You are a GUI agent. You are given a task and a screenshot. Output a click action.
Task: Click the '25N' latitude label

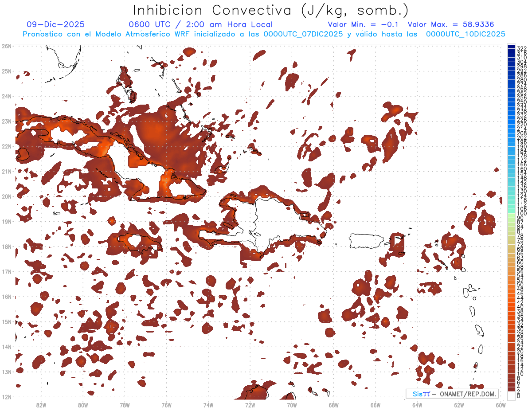[7, 71]
